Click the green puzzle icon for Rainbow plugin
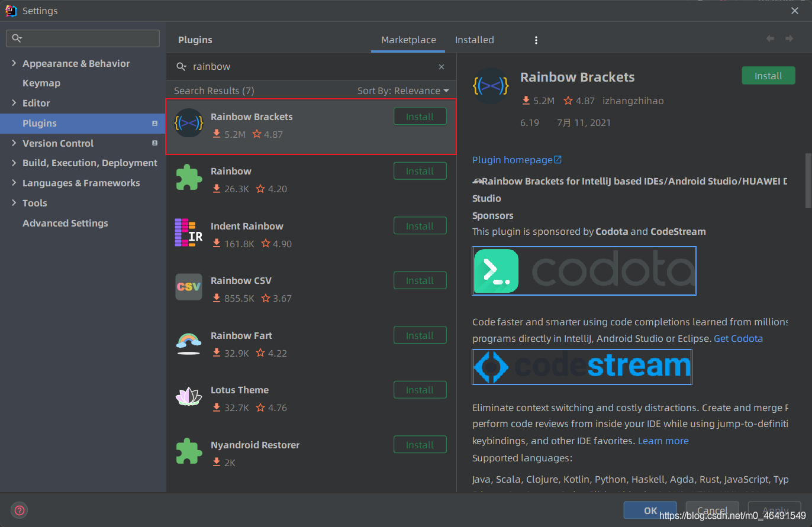The width and height of the screenshot is (812, 527). click(x=189, y=177)
